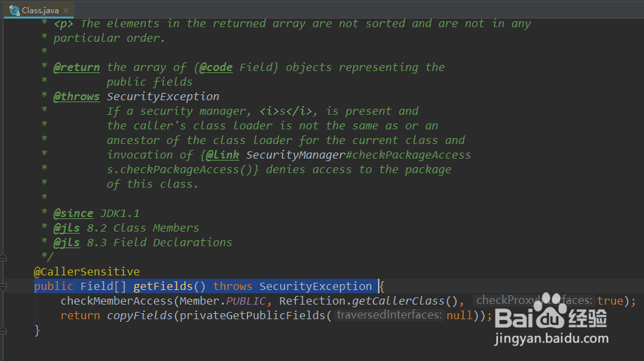Viewport: 644px width, 361px height.
Task: Click the @throws Javadoc tag
Action: coord(77,97)
